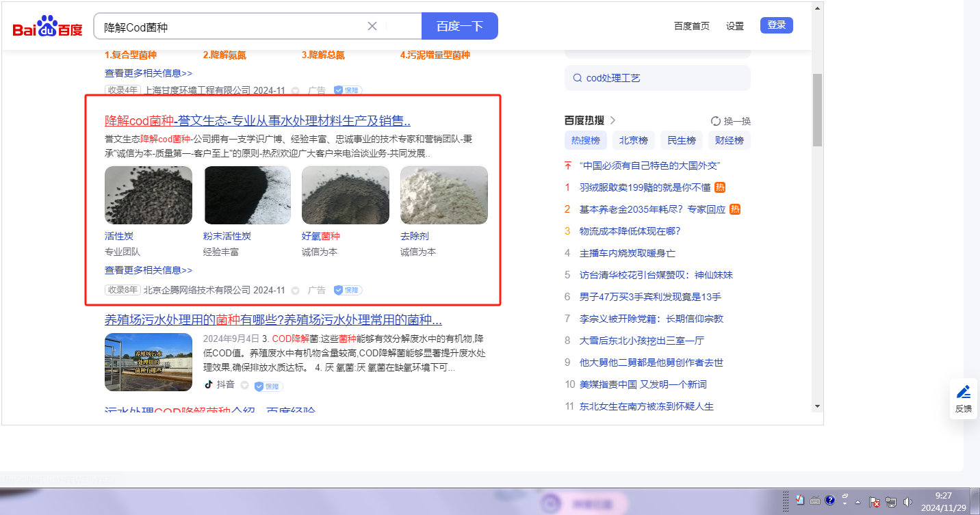
Task: Click the 粉末活性炭 product thumbnail
Action: [x=247, y=195]
